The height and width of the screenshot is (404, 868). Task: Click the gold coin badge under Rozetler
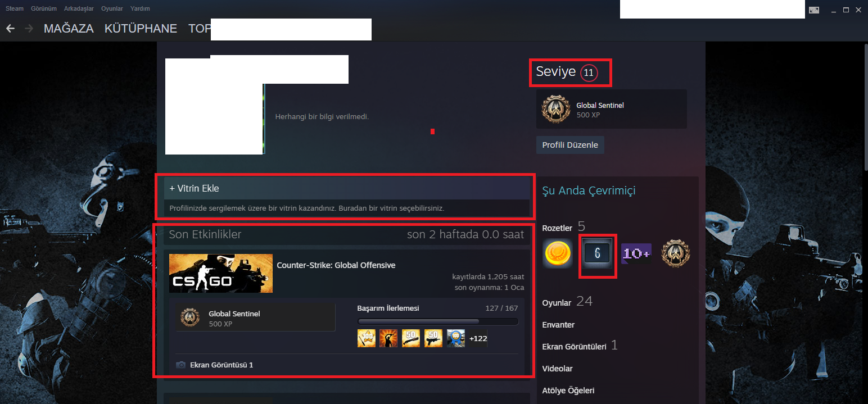coord(557,253)
